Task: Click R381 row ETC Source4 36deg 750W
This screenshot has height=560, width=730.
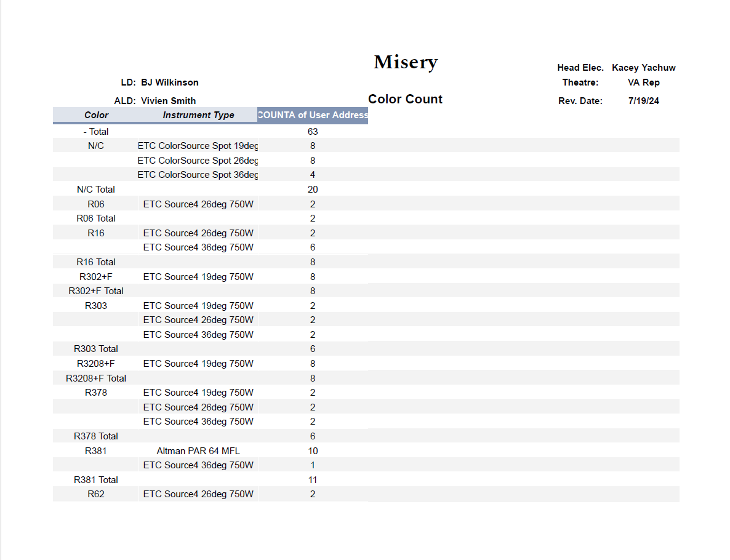Action: [198, 465]
